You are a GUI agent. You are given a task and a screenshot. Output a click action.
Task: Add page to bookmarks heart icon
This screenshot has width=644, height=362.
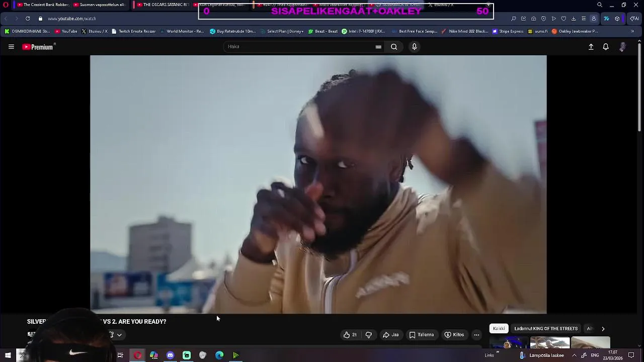coord(563,19)
